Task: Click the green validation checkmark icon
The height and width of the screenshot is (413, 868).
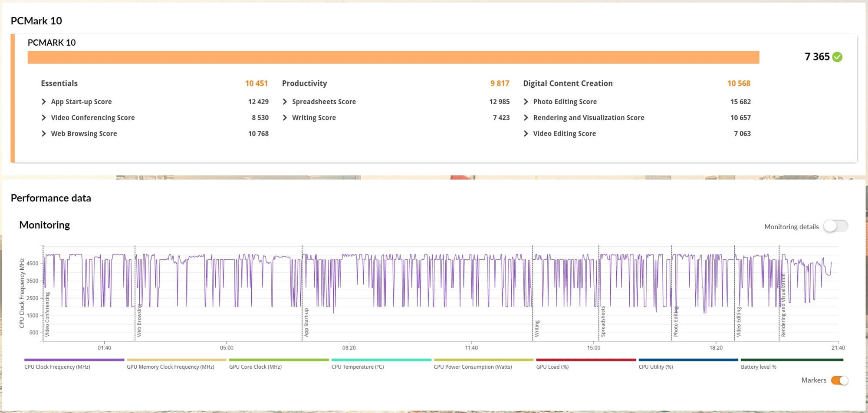Action: 838,57
